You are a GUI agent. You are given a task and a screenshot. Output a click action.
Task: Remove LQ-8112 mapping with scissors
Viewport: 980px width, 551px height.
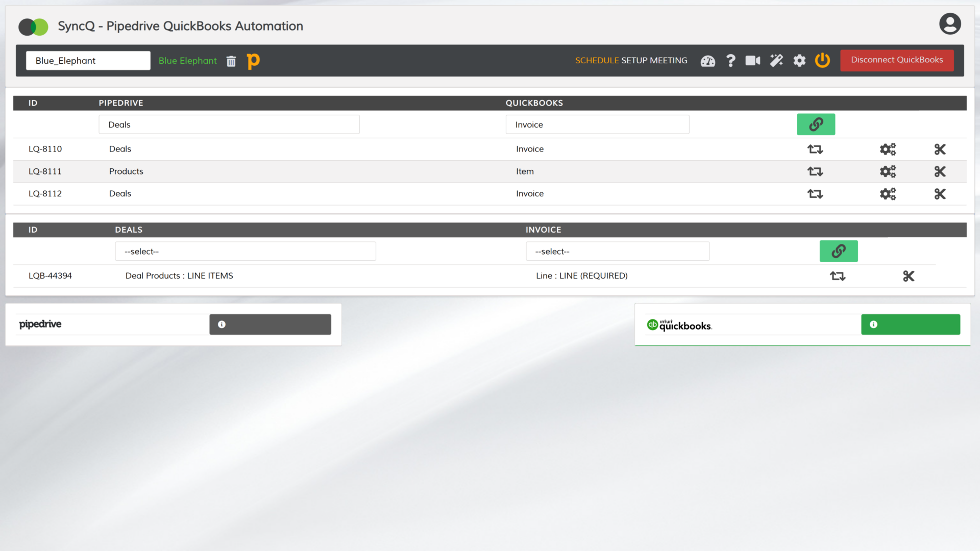pyautogui.click(x=940, y=194)
